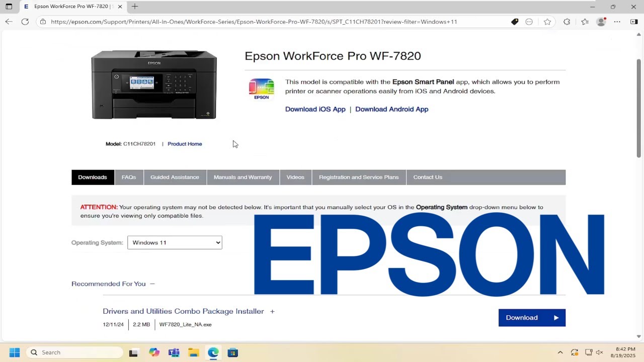View site information lock icon

tap(43, 22)
